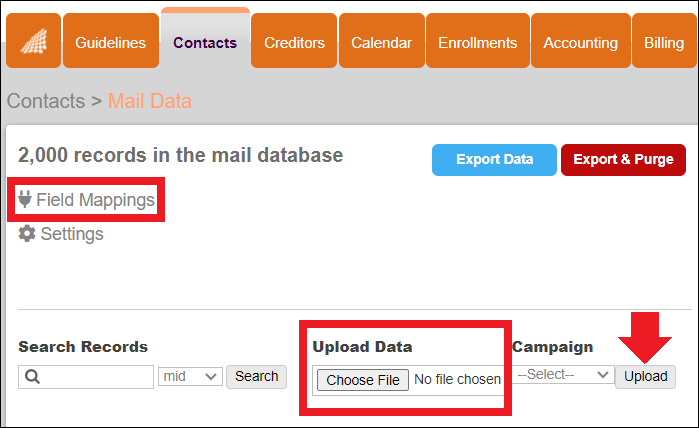The height and width of the screenshot is (428, 699).
Task: Open the Calendar tab
Action: (x=382, y=41)
